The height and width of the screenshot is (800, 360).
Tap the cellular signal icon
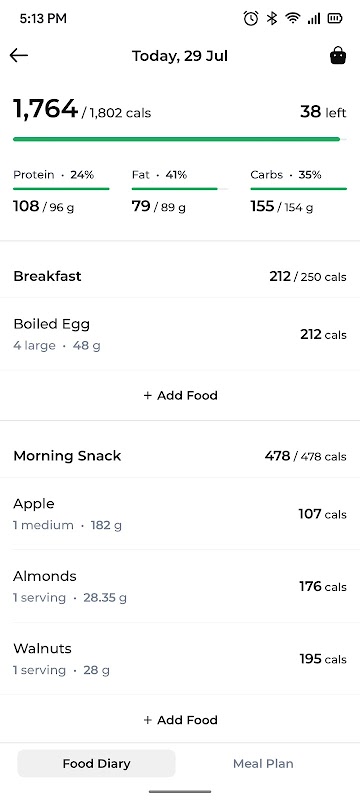[314, 19]
